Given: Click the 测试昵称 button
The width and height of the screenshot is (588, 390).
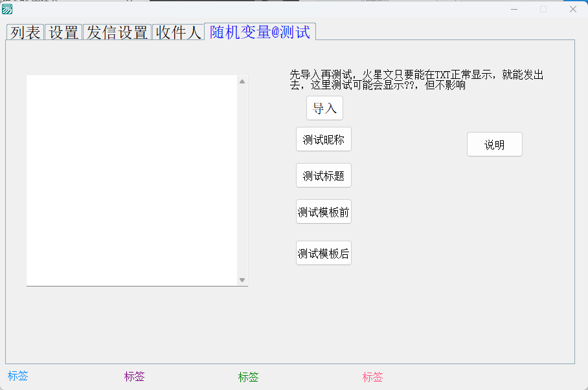Looking at the screenshot, I should click(x=323, y=139).
